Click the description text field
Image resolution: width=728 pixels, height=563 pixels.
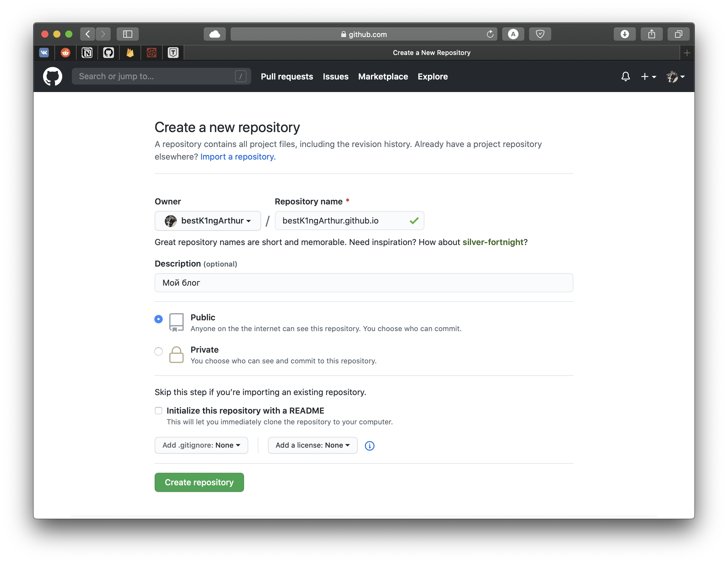363,282
